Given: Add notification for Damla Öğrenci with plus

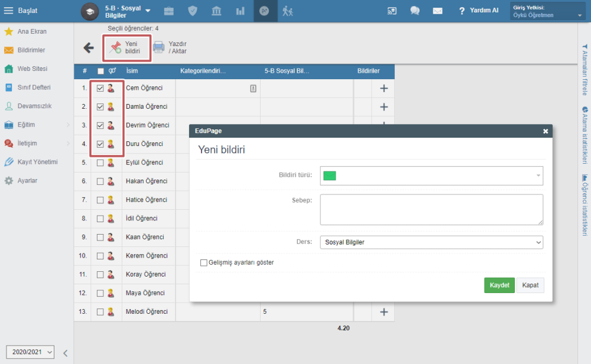Looking at the screenshot, I should click(x=384, y=107).
